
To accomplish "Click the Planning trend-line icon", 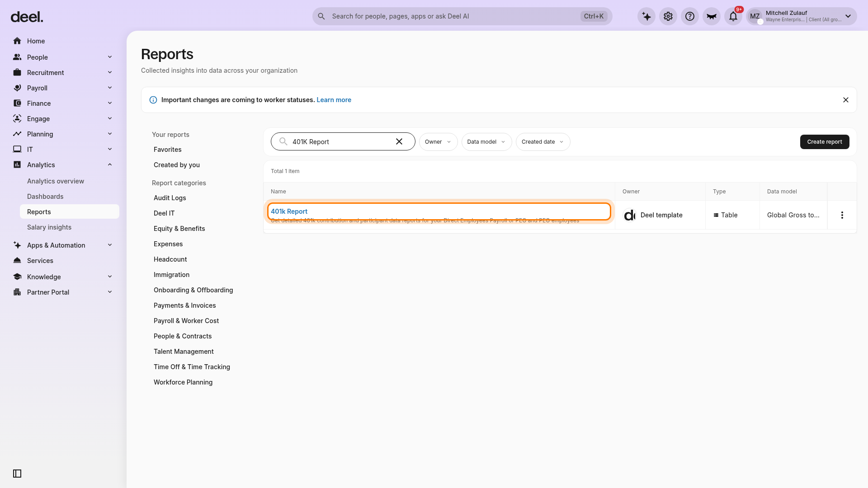I will pyautogui.click(x=17, y=134).
